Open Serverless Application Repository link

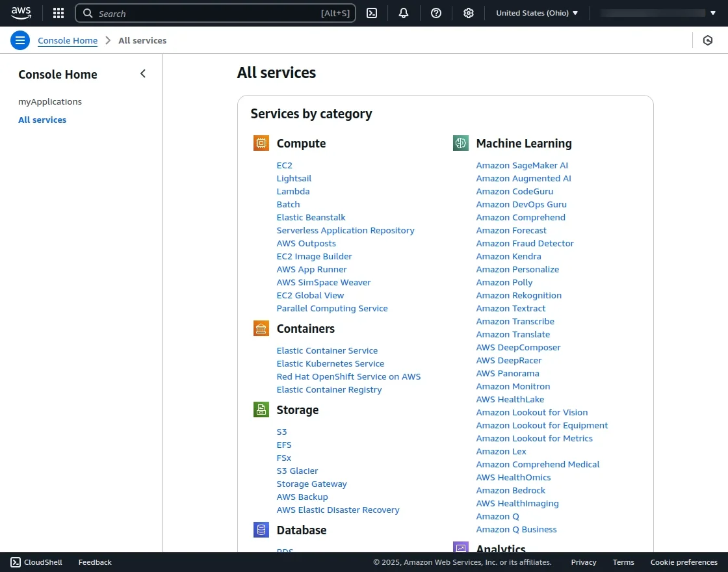point(345,230)
